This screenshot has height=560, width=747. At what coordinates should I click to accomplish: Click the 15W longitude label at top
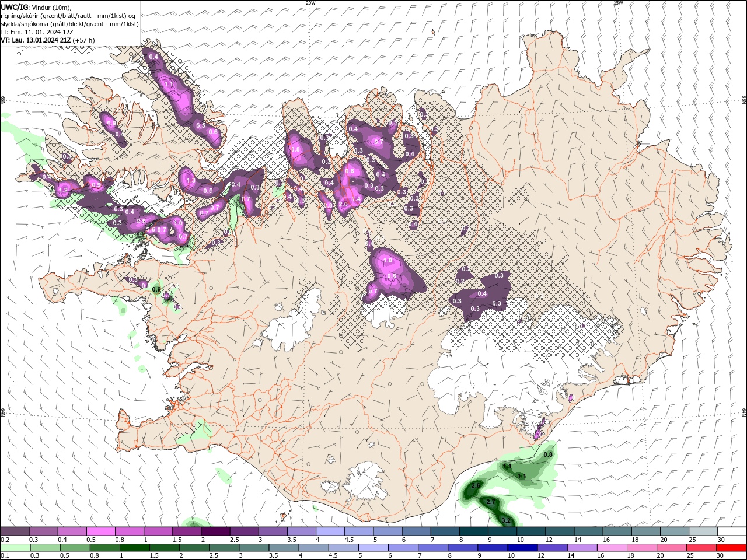coord(618,3)
